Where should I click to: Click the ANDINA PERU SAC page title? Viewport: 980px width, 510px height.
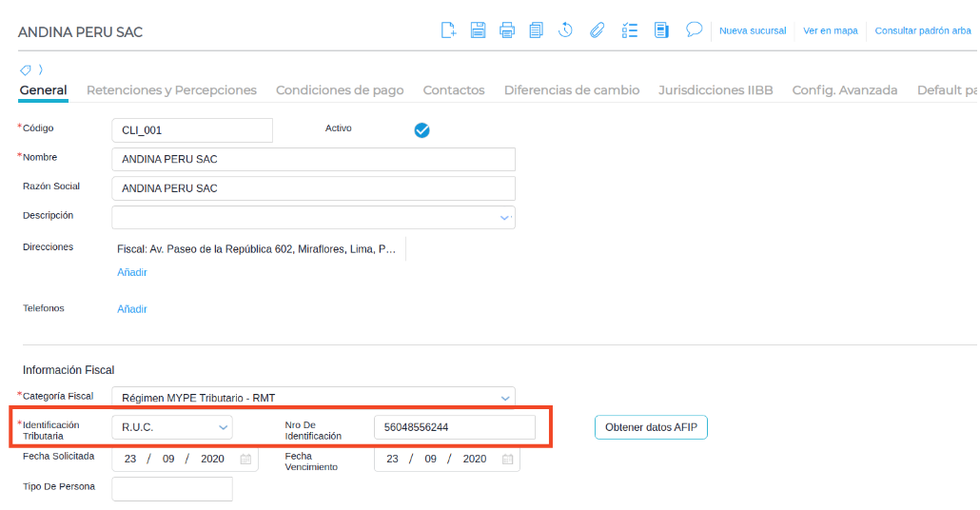click(x=80, y=32)
